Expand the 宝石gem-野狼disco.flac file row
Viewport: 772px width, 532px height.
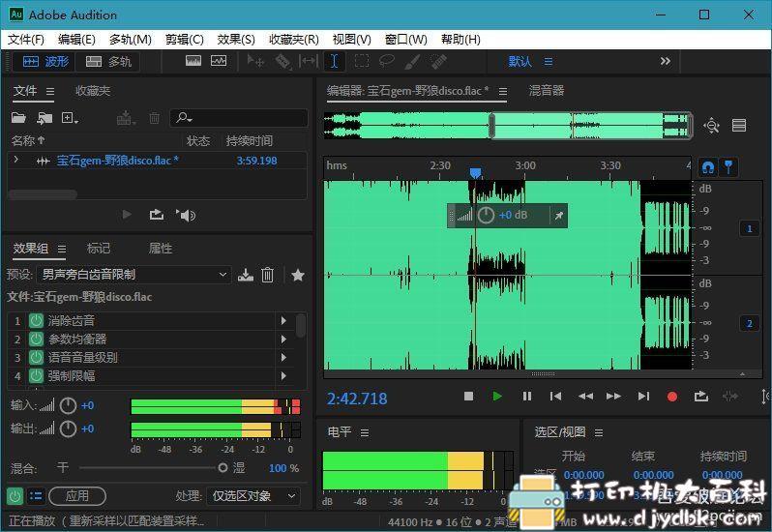16,160
